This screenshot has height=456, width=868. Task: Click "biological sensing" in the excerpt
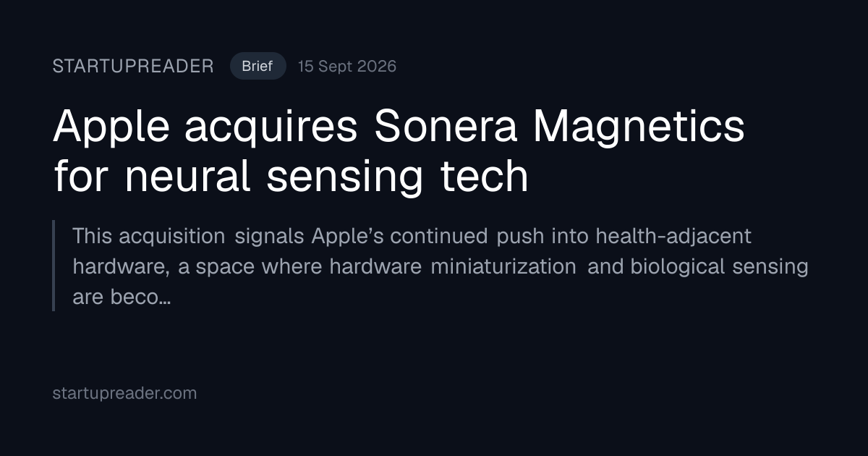point(719,266)
